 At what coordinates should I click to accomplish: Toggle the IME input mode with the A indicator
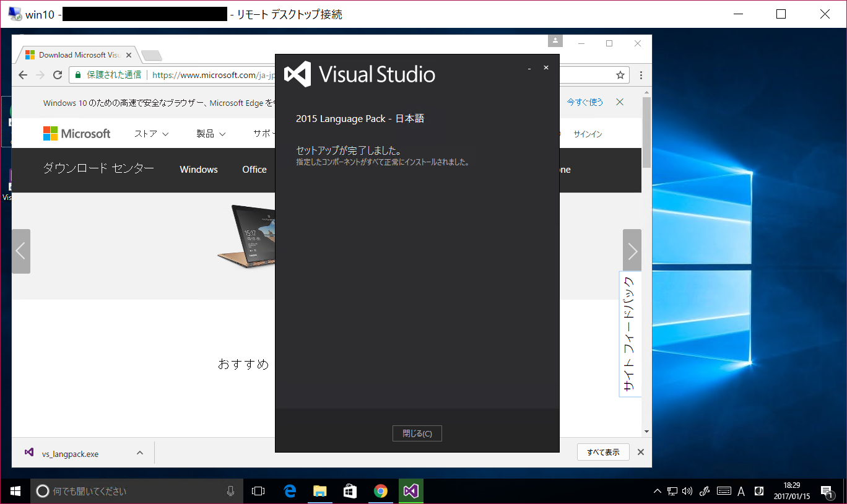click(741, 490)
